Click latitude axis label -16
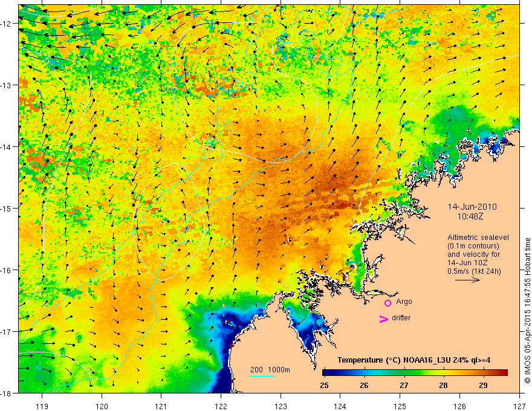The image size is (532, 411). coord(7,270)
